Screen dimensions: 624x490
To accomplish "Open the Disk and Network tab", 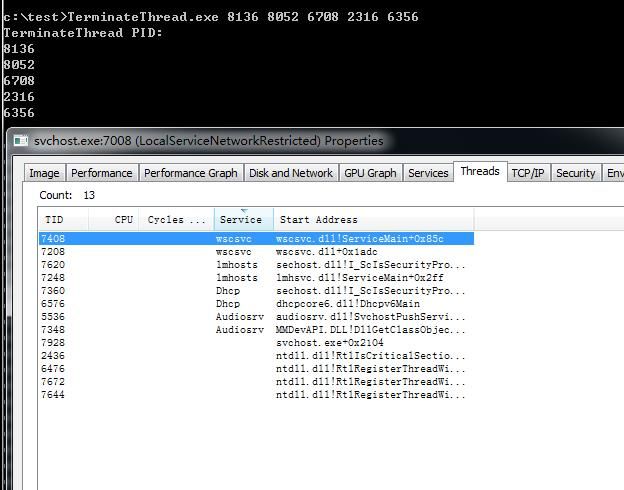I will point(291,173).
